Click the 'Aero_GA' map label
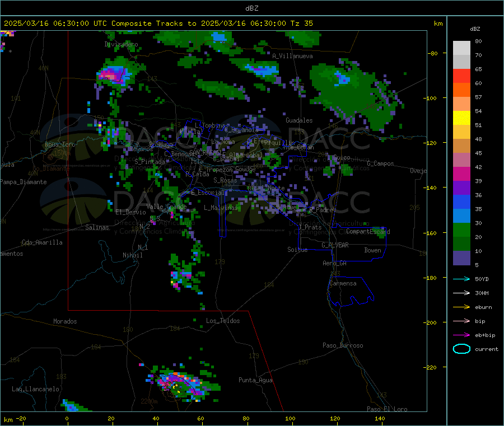504x426 pixels. [x=335, y=263]
